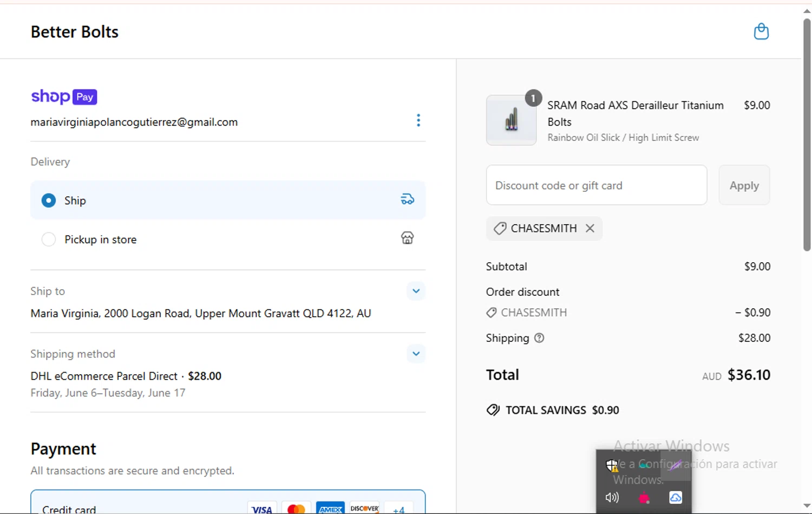Click the scrollbar down arrow
The height and width of the screenshot is (514, 812).
coord(807,506)
